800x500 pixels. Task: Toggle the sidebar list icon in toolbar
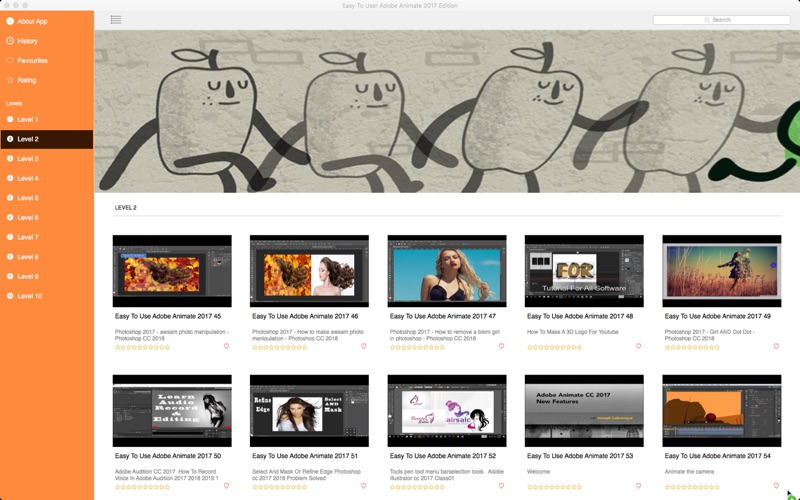[116, 20]
